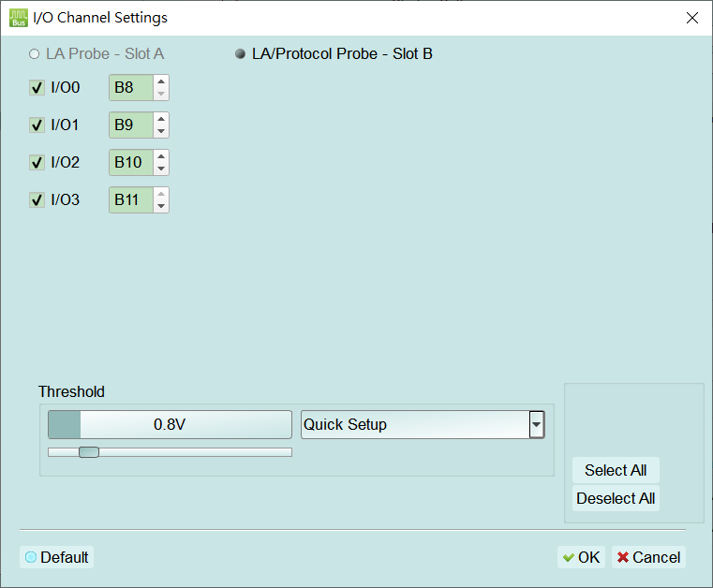Toggle the I/O2 checkbox
Screen dimensions: 713x588
point(37,162)
